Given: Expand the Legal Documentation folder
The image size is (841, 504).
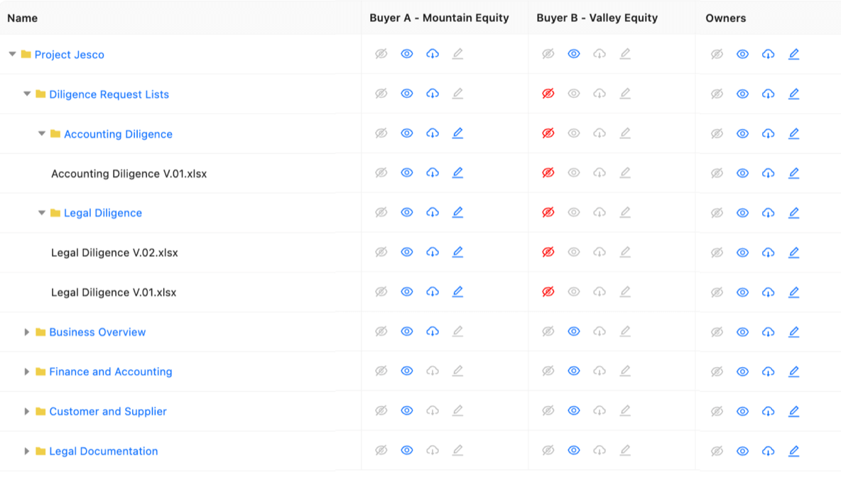Looking at the screenshot, I should 27,450.
